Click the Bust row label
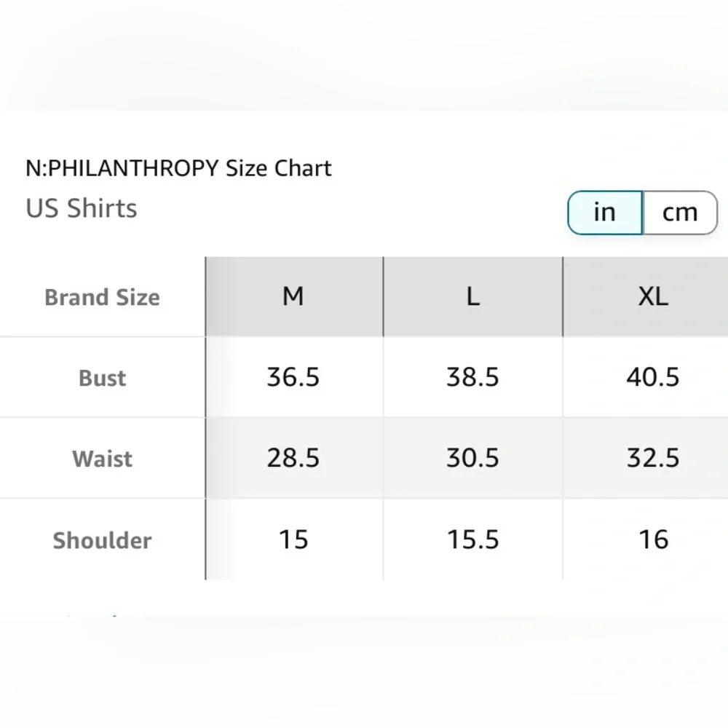The image size is (728, 728). pyautogui.click(x=102, y=378)
